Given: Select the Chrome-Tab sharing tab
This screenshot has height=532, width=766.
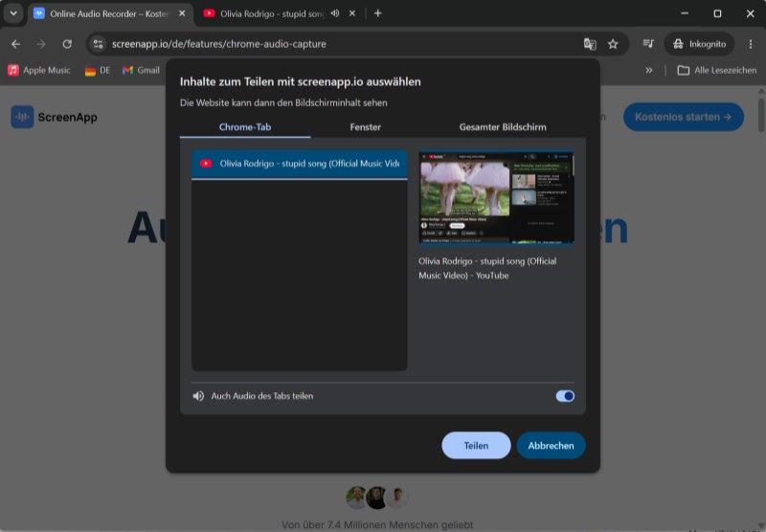Looking at the screenshot, I should 245,127.
